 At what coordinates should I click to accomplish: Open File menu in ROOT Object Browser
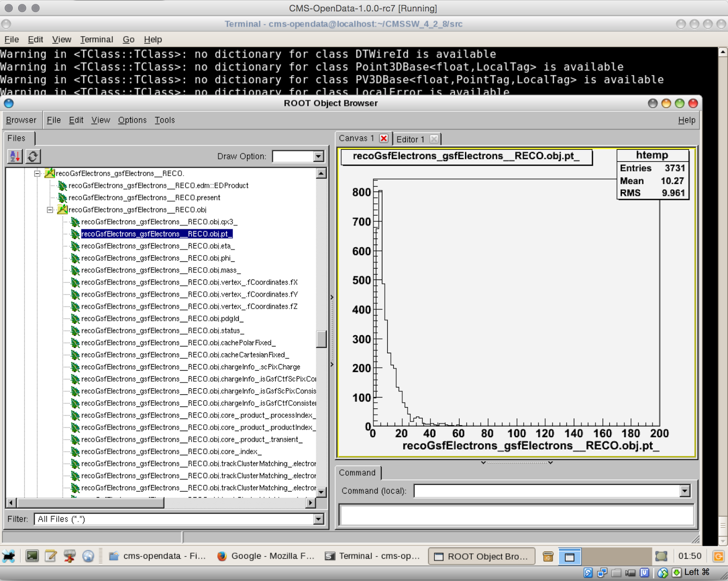point(54,120)
